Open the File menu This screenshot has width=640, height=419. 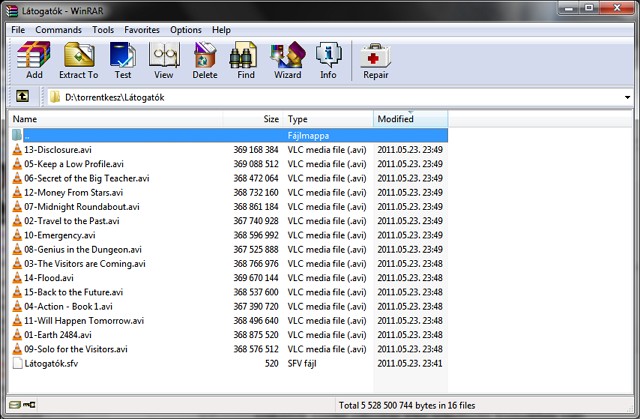(x=18, y=30)
